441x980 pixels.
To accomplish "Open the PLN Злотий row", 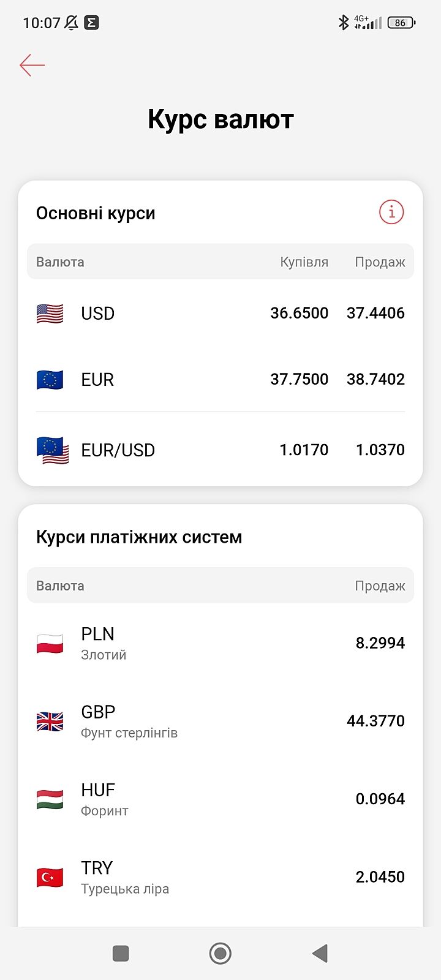I will [x=221, y=643].
